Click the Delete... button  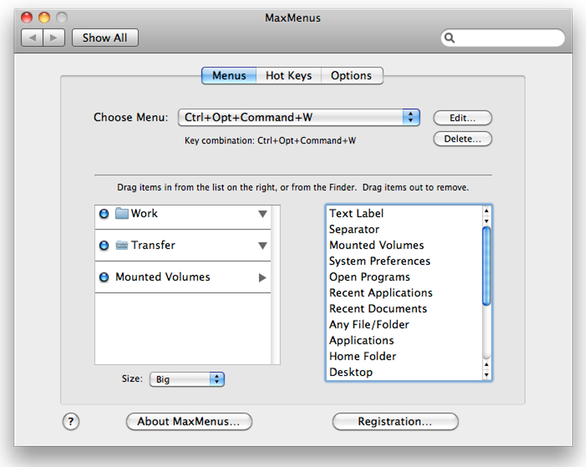462,139
